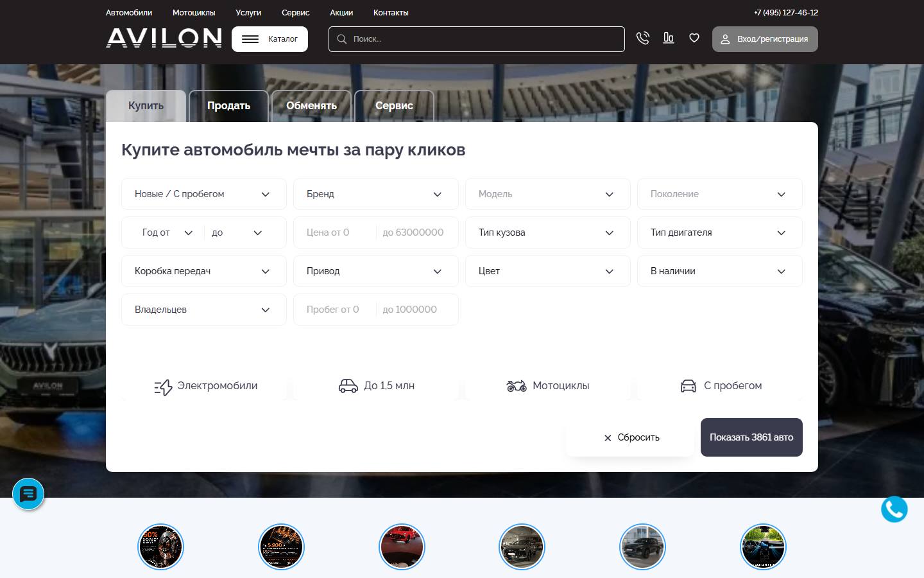924x578 pixels.
Task: Open the first story circle with 50% promo
Action: coord(161,547)
